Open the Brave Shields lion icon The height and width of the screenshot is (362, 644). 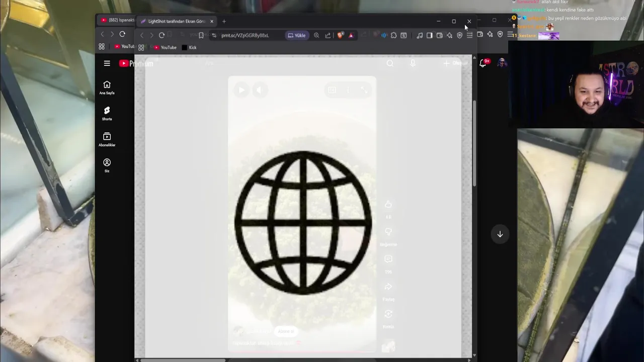(340, 35)
